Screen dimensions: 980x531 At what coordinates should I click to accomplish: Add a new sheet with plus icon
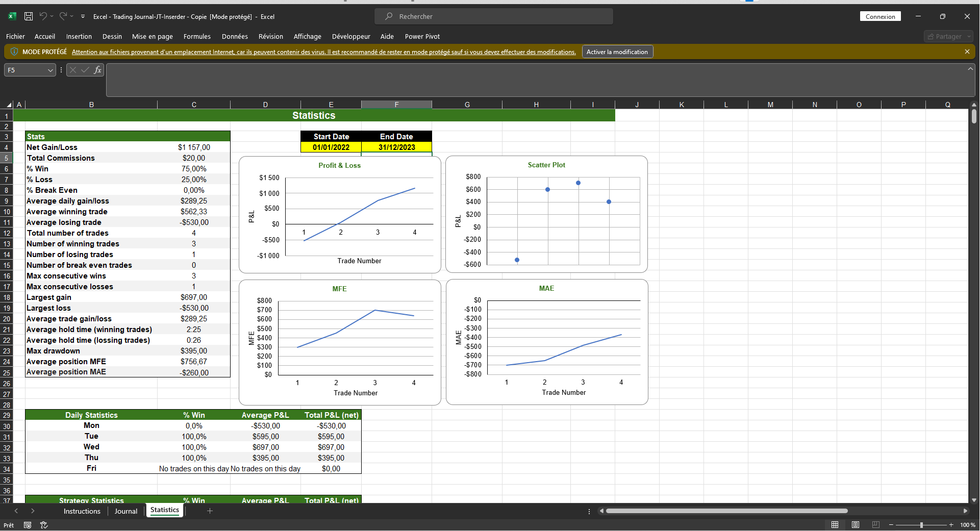click(x=210, y=511)
